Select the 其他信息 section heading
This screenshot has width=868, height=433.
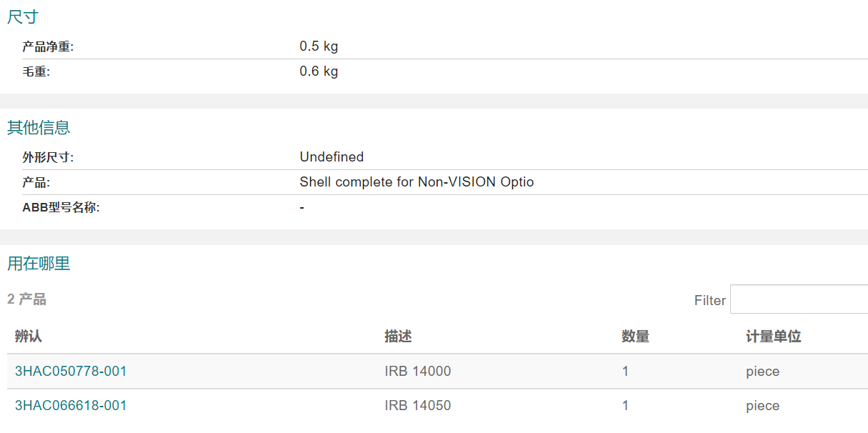pyautogui.click(x=39, y=128)
